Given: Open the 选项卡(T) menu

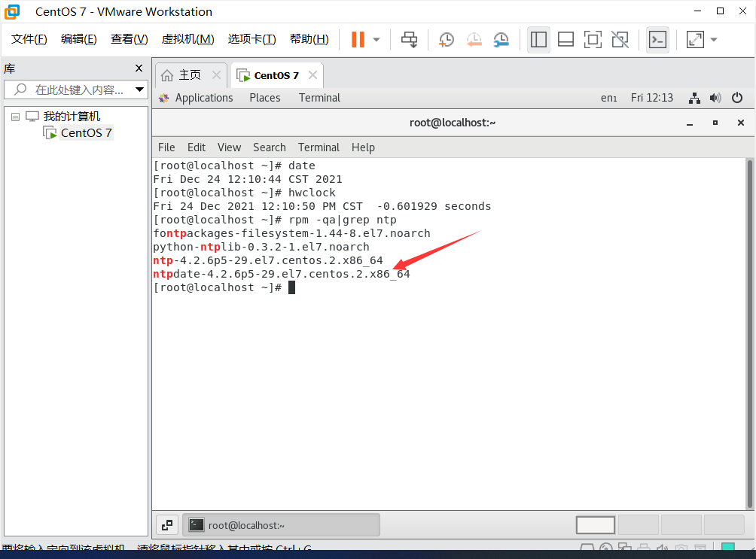Looking at the screenshot, I should (x=251, y=39).
